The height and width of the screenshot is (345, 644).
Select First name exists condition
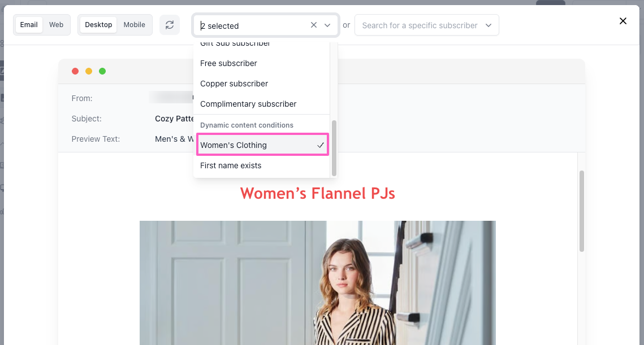tap(231, 165)
